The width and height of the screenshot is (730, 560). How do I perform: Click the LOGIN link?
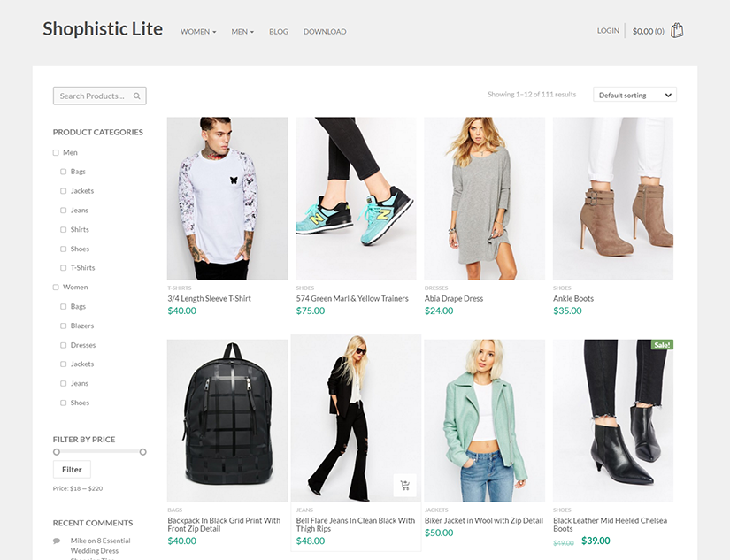608,31
